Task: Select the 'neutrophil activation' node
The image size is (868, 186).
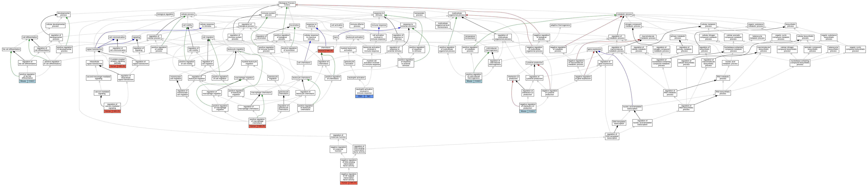Action: tap(356, 78)
